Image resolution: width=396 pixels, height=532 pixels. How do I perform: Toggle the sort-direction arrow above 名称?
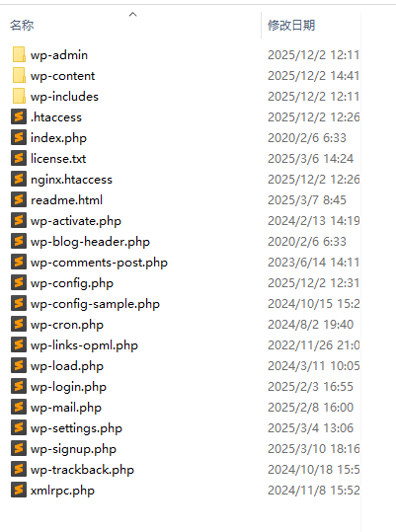click(x=133, y=14)
